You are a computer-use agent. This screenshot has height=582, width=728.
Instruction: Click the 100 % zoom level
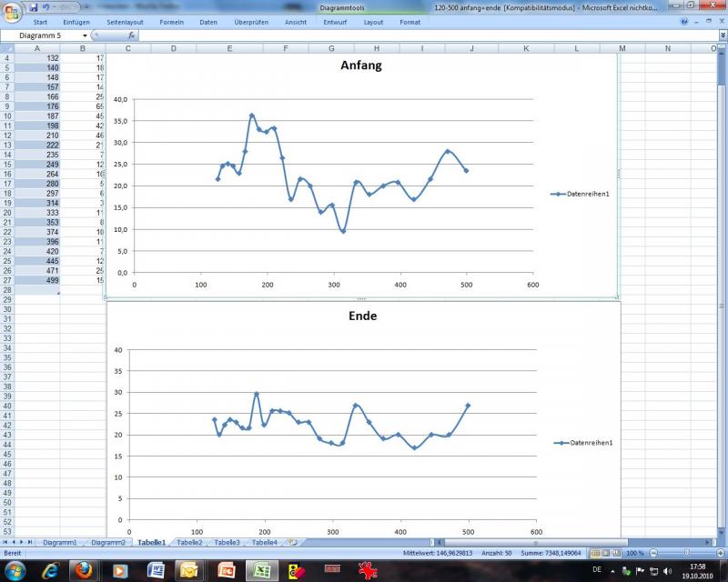click(635, 553)
